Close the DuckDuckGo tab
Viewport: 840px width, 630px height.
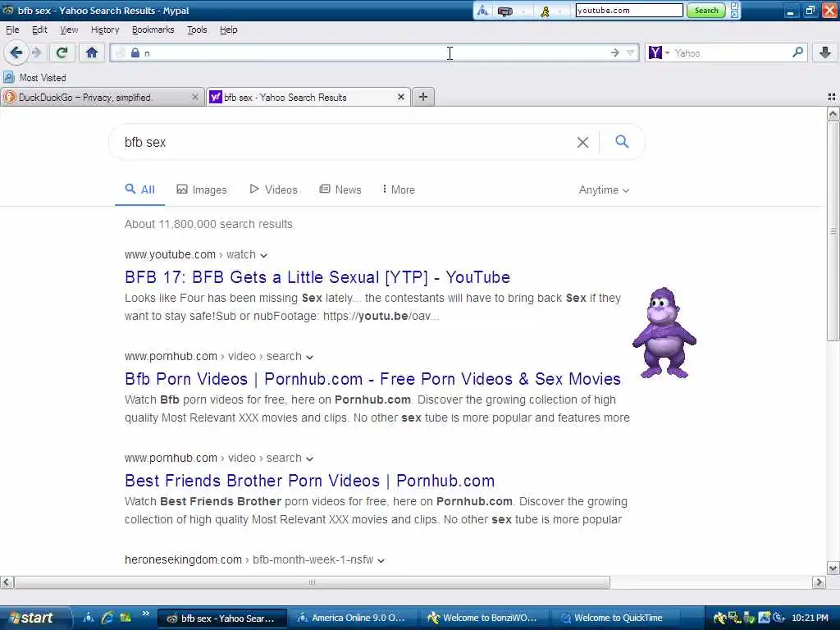195,97
